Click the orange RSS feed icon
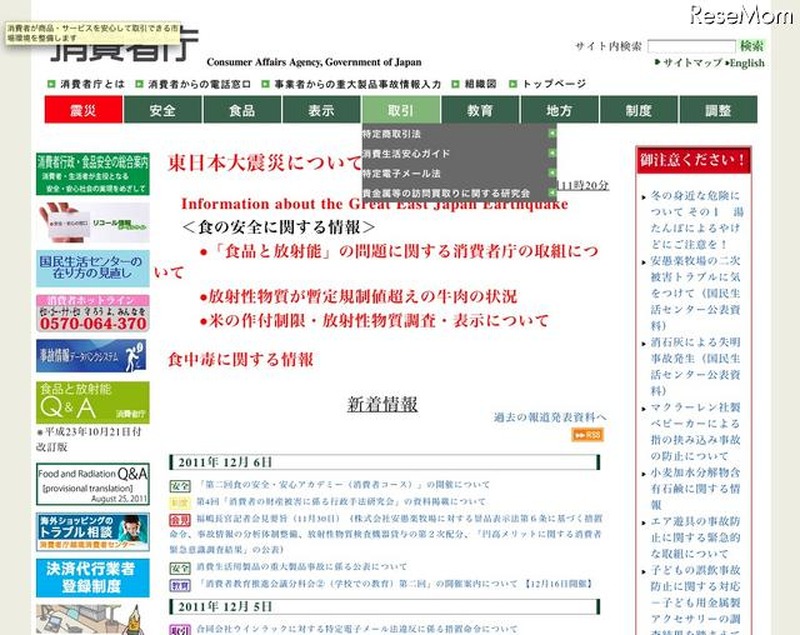Image resolution: width=800 pixels, height=635 pixels. click(x=587, y=435)
